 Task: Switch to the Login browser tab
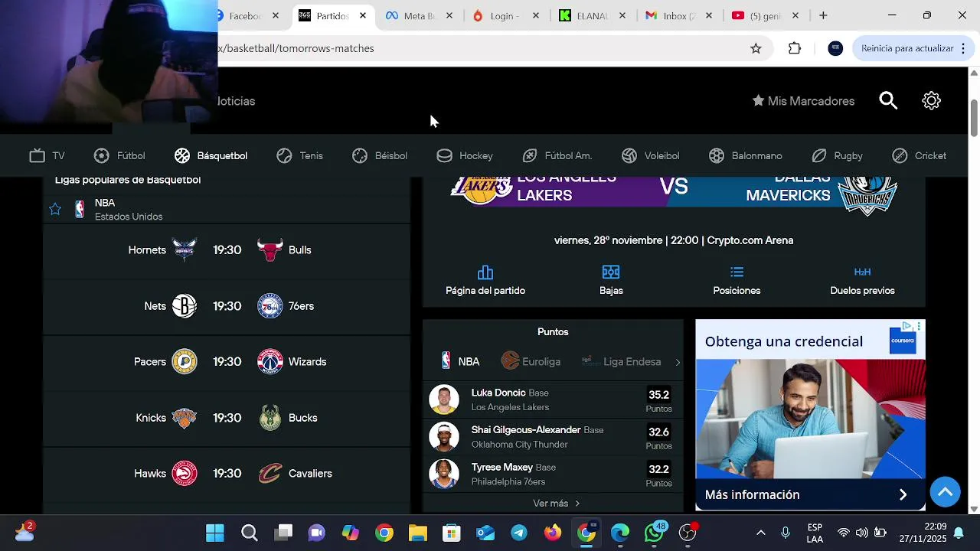pos(505,15)
